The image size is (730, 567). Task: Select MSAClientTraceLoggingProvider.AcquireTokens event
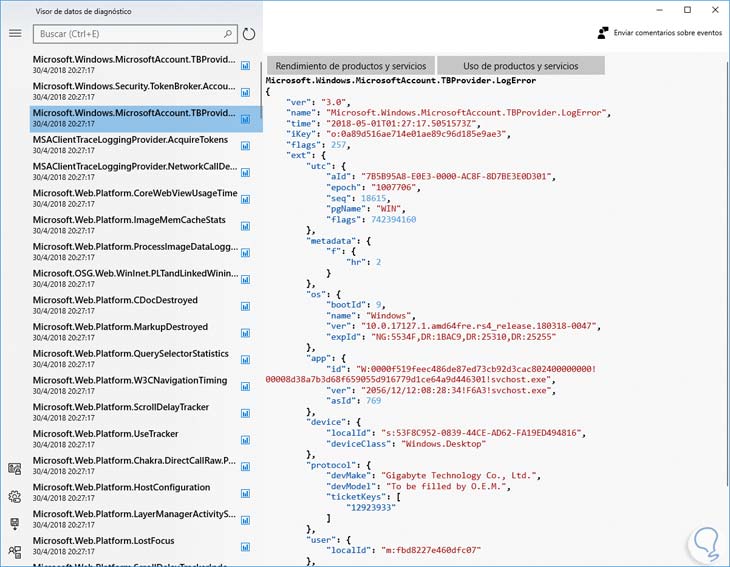coord(146,145)
